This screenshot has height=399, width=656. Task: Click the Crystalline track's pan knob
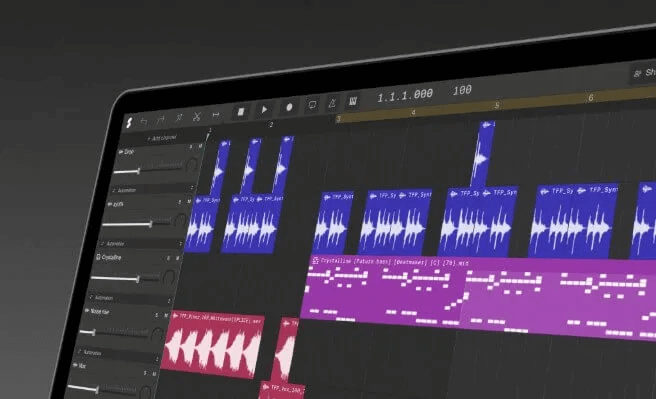(169, 276)
